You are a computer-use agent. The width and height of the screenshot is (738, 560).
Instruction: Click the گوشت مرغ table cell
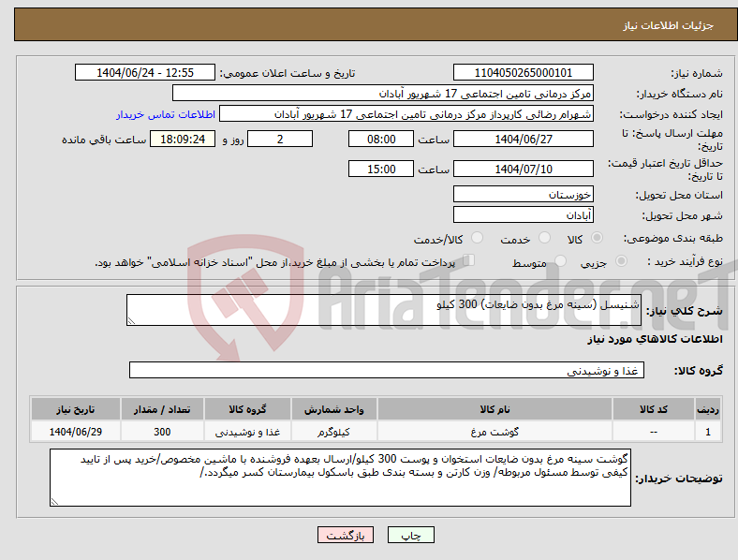[x=494, y=432]
